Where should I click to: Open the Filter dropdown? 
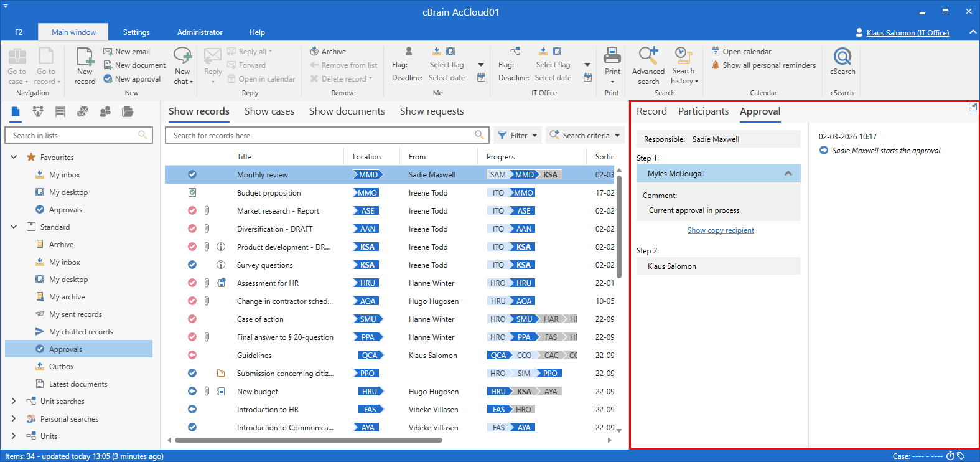(517, 135)
